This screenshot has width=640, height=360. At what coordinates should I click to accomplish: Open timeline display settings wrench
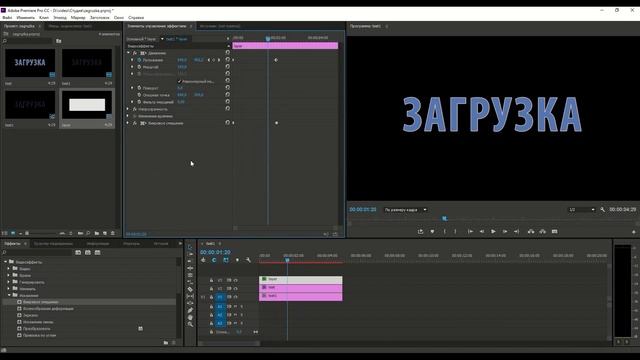[248, 260]
